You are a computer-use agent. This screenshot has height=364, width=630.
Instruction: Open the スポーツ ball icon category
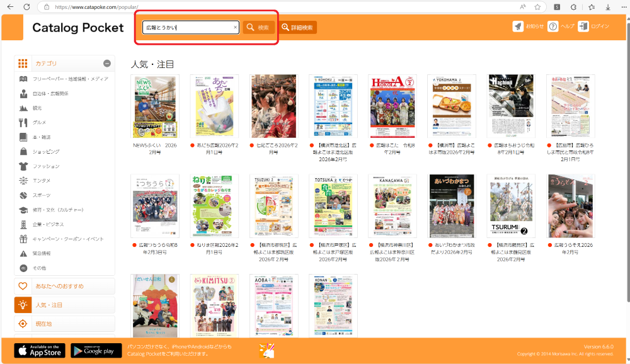pyautogui.click(x=23, y=195)
